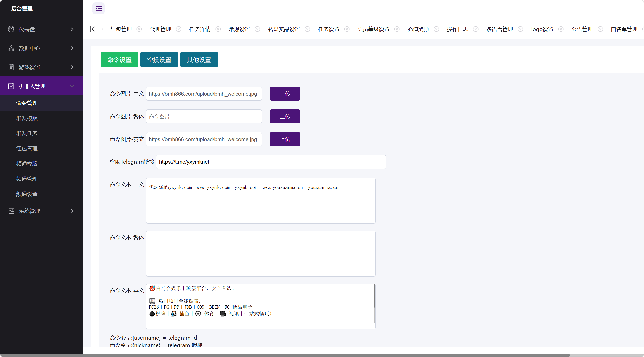Jump to the first tab using the back arrow icon
This screenshot has height=357, width=644.
pyautogui.click(x=92, y=29)
